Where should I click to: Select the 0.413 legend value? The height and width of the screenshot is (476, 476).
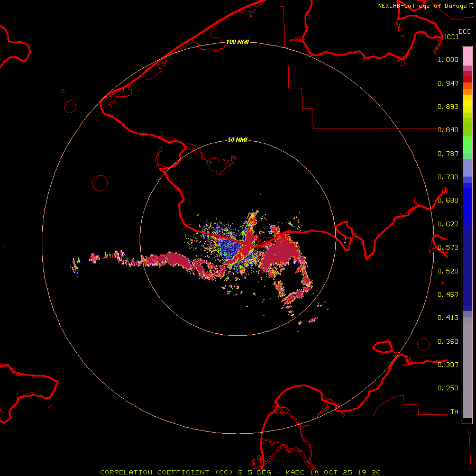pyautogui.click(x=448, y=318)
